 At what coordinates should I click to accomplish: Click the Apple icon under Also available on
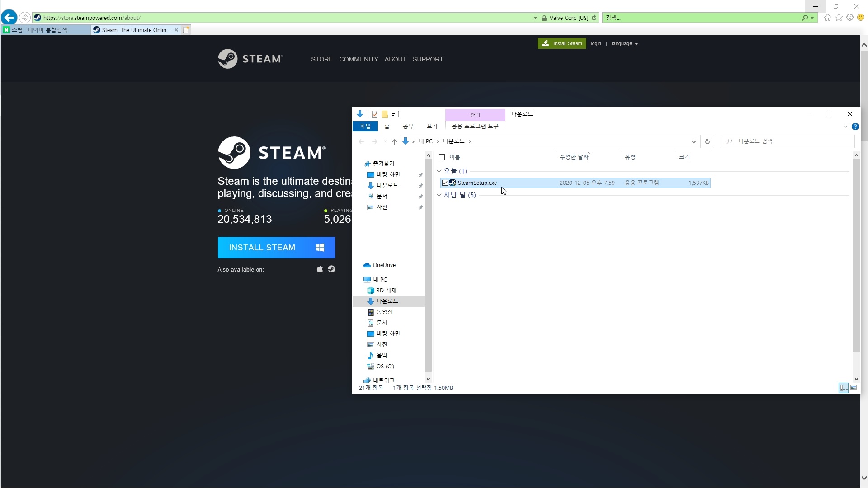coord(320,269)
